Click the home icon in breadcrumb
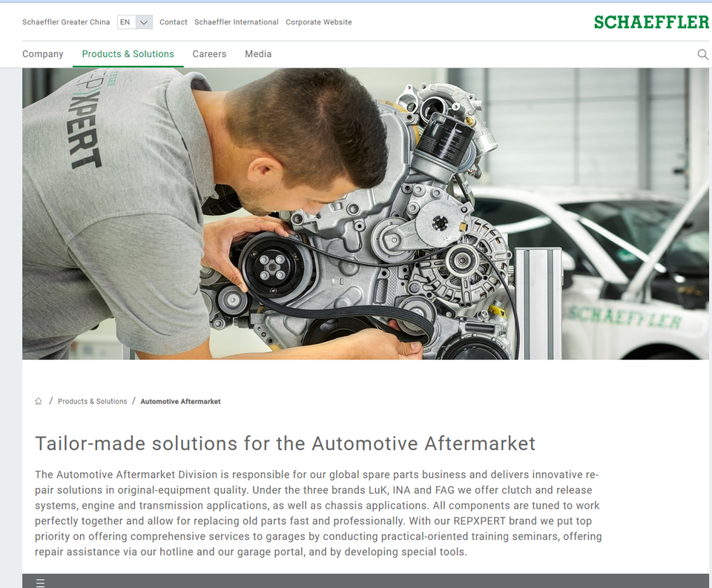 pyautogui.click(x=39, y=401)
